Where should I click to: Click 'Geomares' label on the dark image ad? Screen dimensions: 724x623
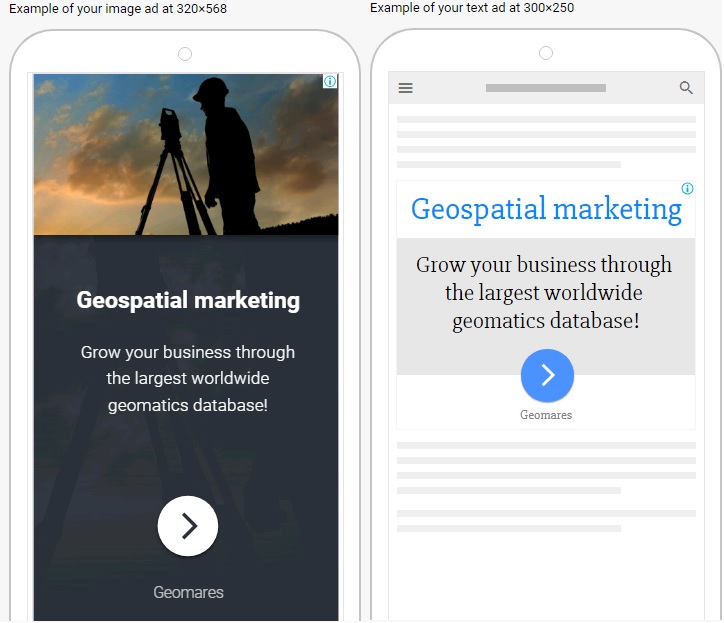point(188,592)
